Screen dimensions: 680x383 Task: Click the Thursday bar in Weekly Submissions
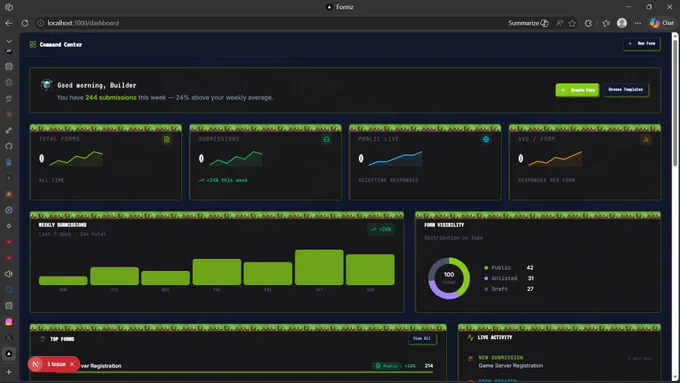pyautogui.click(x=216, y=272)
